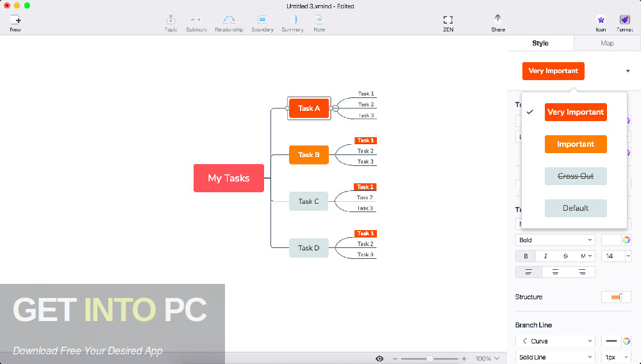Click the zoom slider handle
The width and height of the screenshot is (641, 364).
[x=429, y=358]
